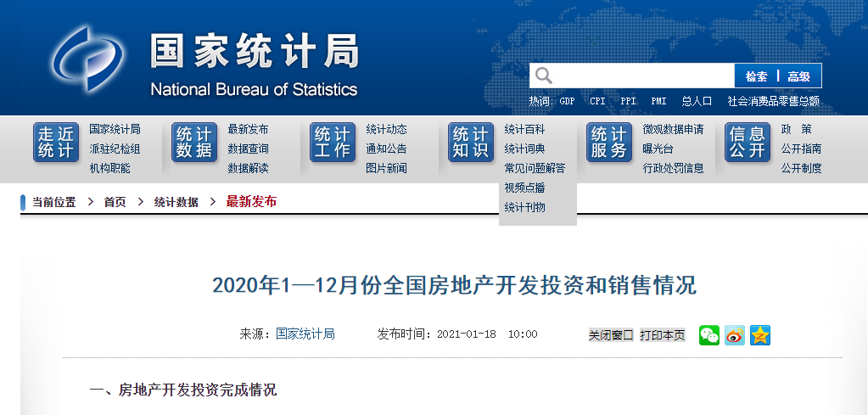This screenshot has width=868, height=415.
Task: Open 统计词典 menu link
Action: 524,149
